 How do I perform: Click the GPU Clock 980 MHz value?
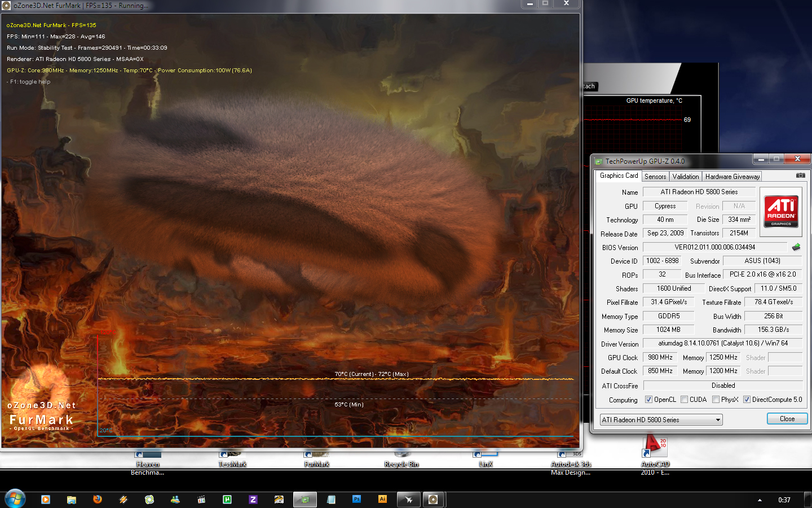click(660, 357)
